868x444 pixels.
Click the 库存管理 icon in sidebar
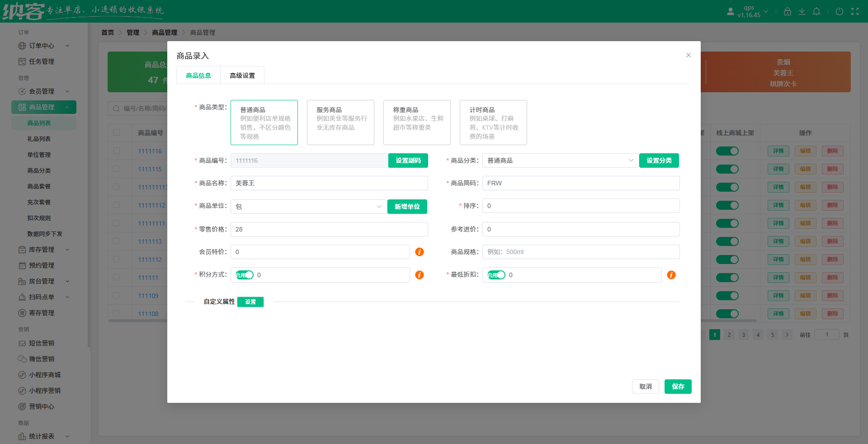(x=22, y=250)
